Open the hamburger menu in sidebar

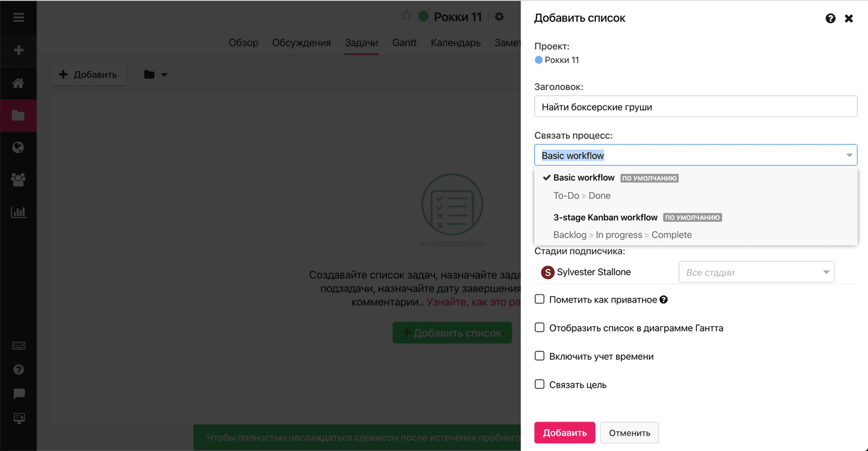tap(18, 17)
